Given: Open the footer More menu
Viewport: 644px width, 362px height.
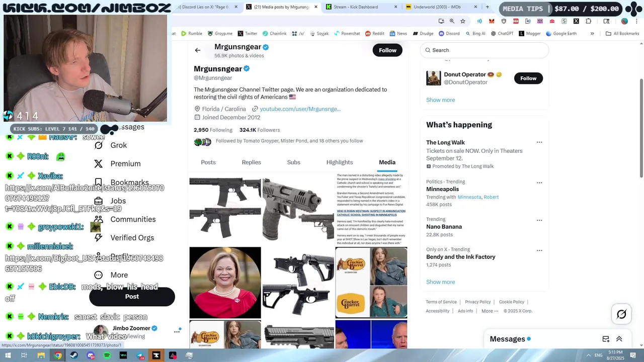Looking at the screenshot, I should (x=490, y=311).
